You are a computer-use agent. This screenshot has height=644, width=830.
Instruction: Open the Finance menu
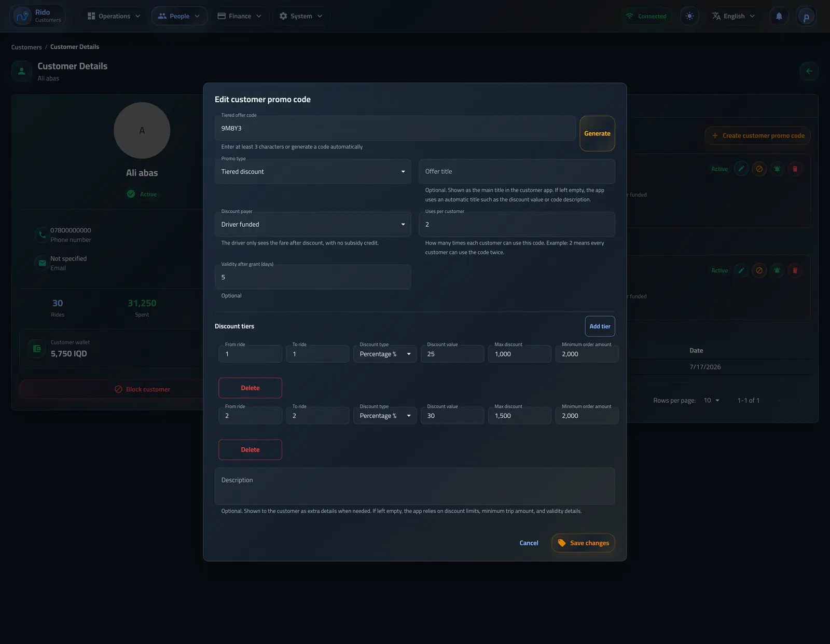pos(240,16)
